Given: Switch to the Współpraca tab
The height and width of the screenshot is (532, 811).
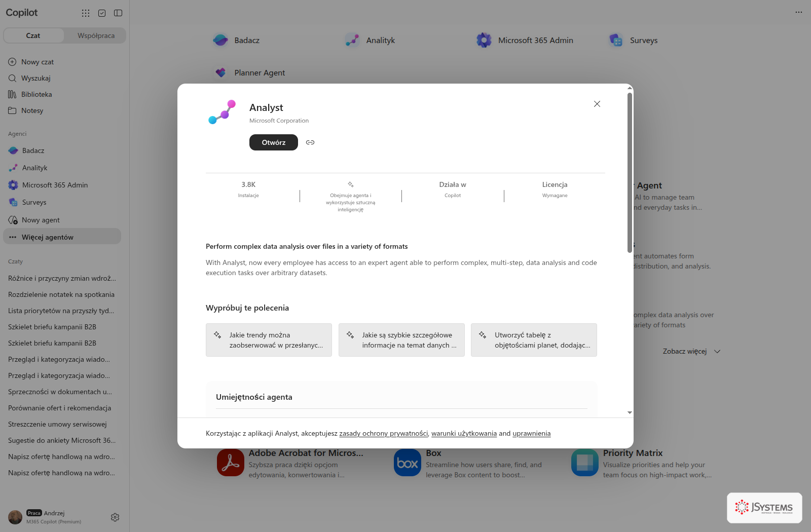Looking at the screenshot, I should (96, 35).
